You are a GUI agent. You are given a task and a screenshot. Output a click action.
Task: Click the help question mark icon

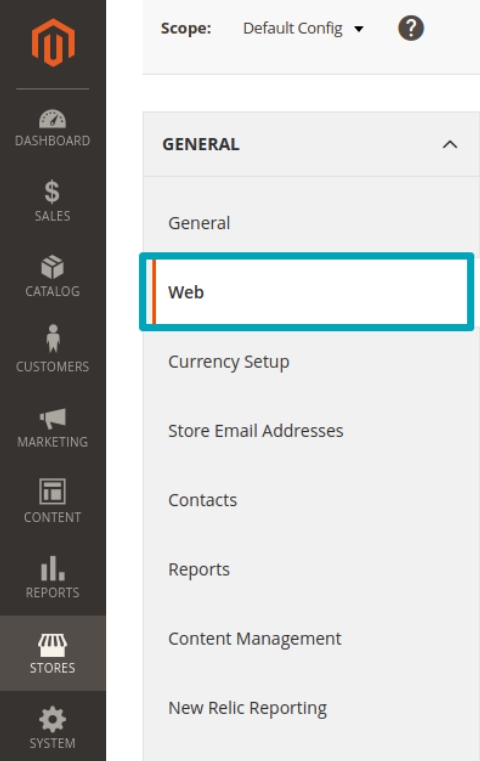pos(411,28)
